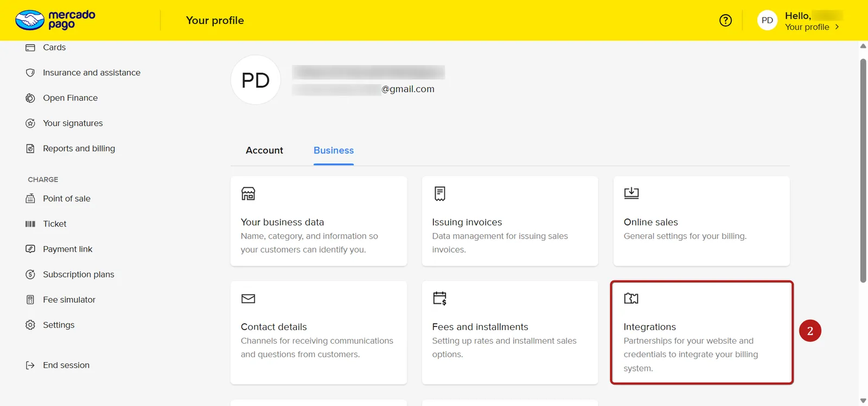The image size is (868, 406).
Task: Click the receipt icon on Issuing invoices card
Action: tap(440, 194)
